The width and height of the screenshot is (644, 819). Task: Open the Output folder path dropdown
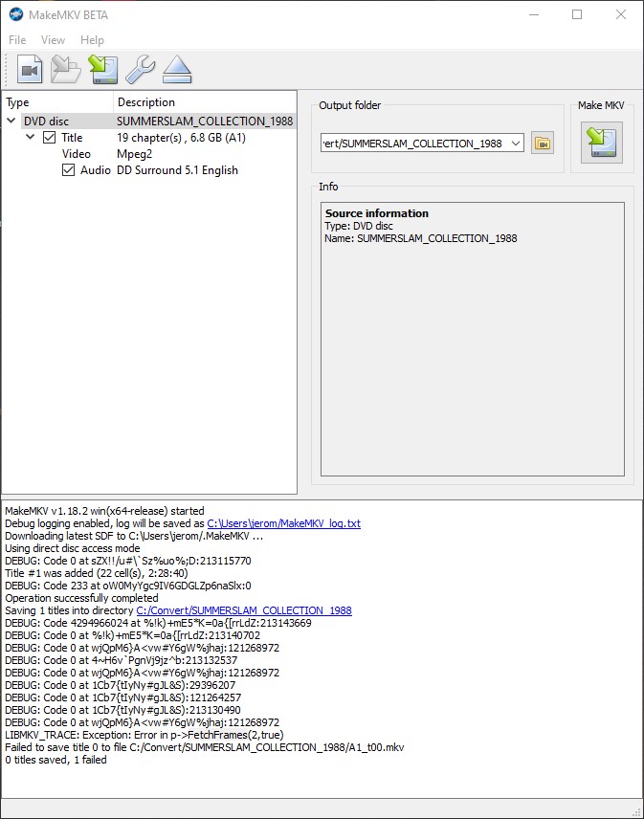coord(517,144)
